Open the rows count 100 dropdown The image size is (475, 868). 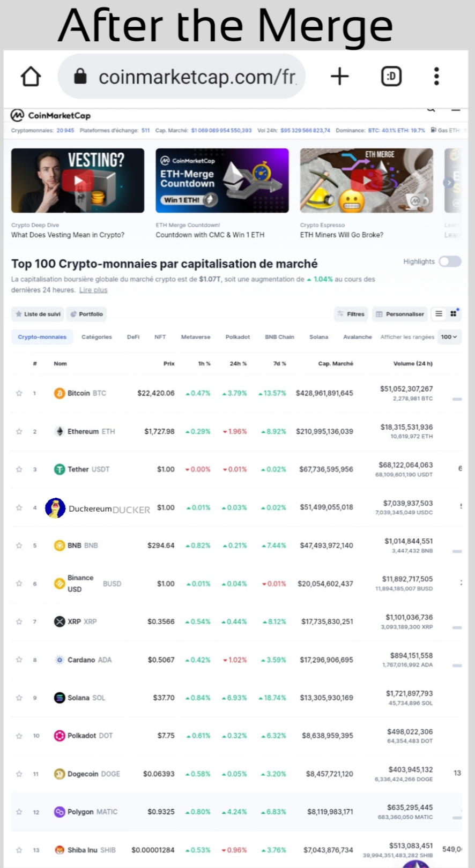click(x=449, y=337)
